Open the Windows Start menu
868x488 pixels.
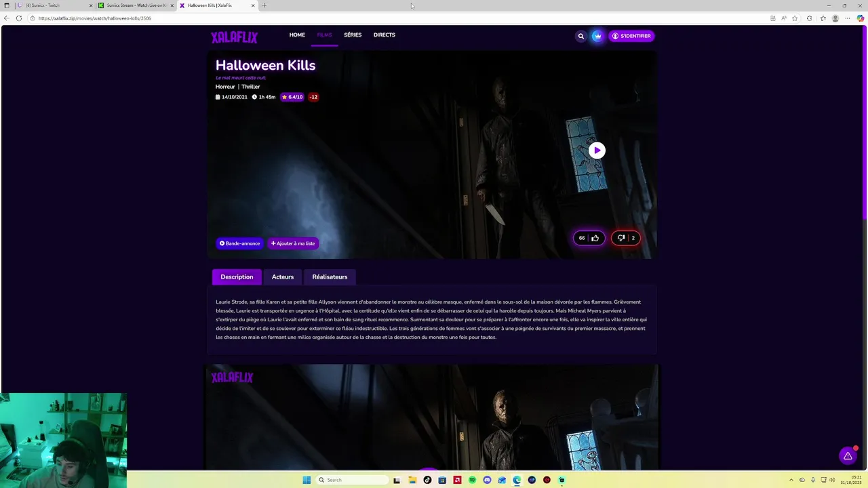point(307,480)
